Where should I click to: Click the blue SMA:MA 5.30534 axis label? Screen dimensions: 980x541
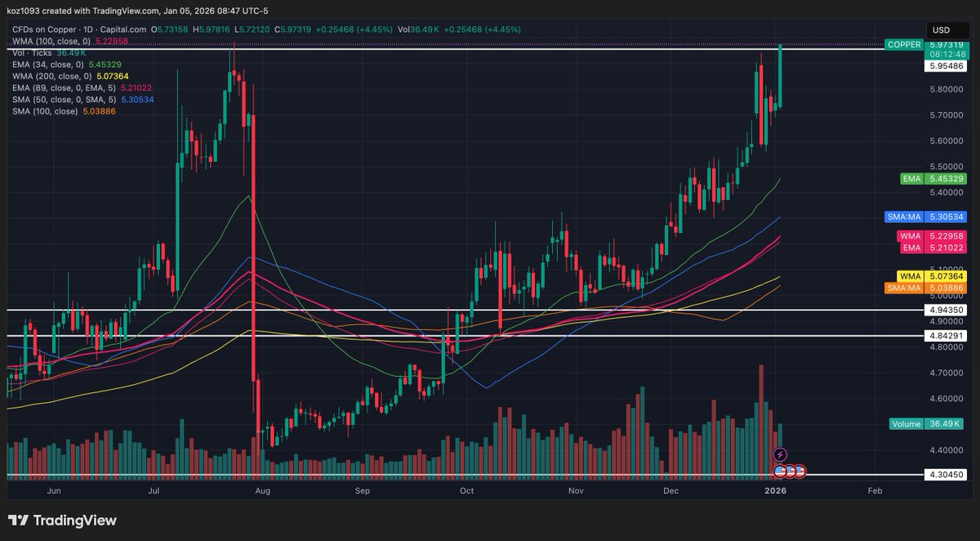[926, 217]
